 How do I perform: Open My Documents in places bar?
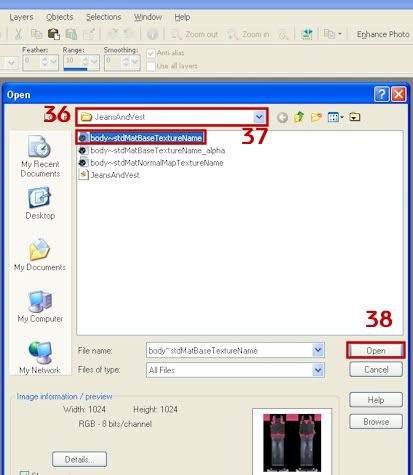(40, 255)
